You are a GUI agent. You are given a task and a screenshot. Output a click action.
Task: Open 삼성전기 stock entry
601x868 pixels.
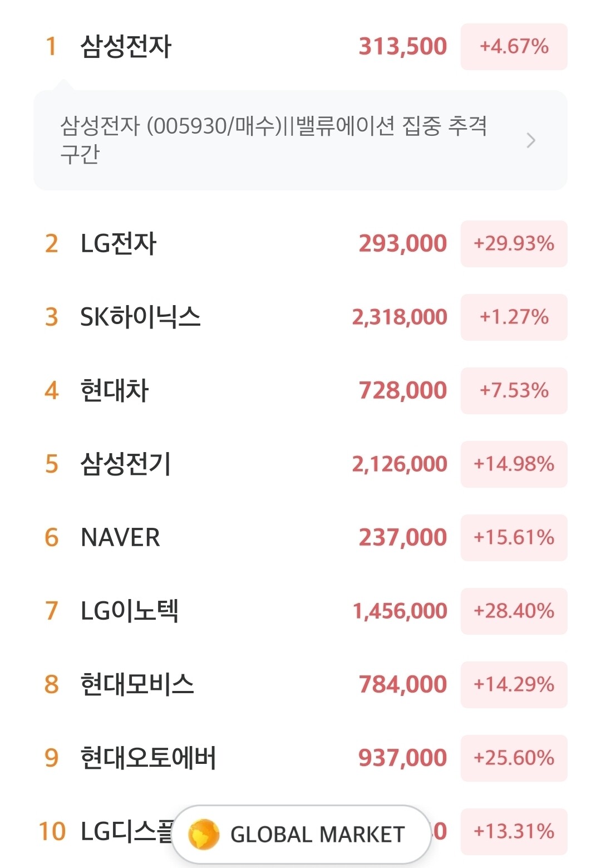pos(300,464)
